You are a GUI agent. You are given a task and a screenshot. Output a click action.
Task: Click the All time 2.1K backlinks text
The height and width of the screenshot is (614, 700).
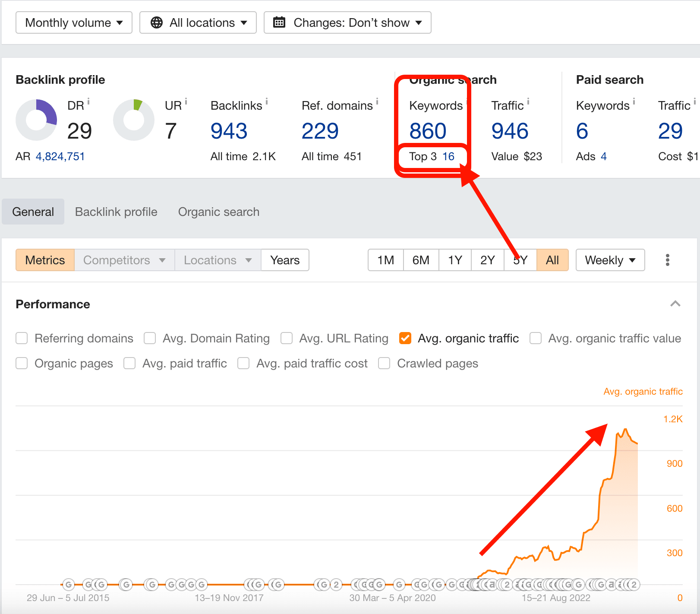click(243, 156)
